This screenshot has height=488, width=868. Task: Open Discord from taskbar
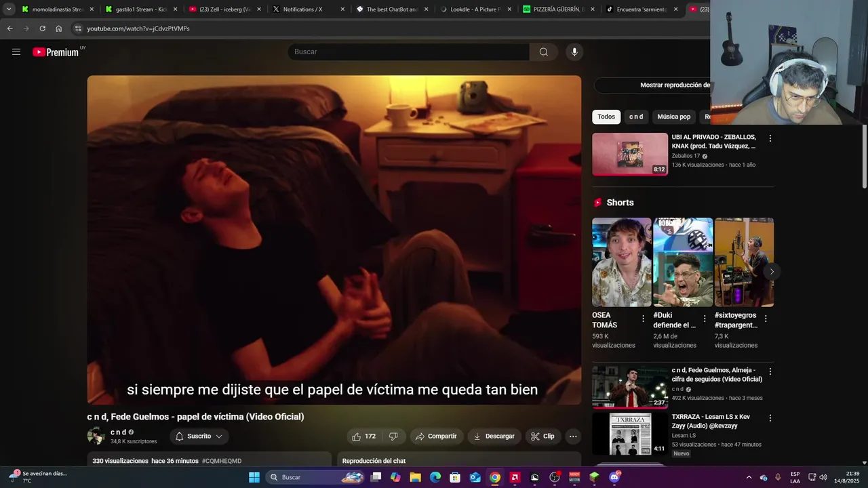[x=614, y=477]
